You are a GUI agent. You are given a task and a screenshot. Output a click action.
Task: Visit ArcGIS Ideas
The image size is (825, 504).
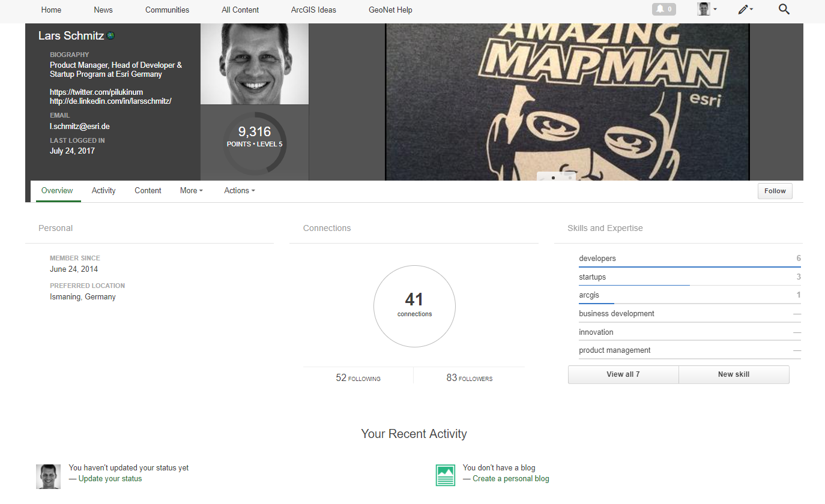314,10
